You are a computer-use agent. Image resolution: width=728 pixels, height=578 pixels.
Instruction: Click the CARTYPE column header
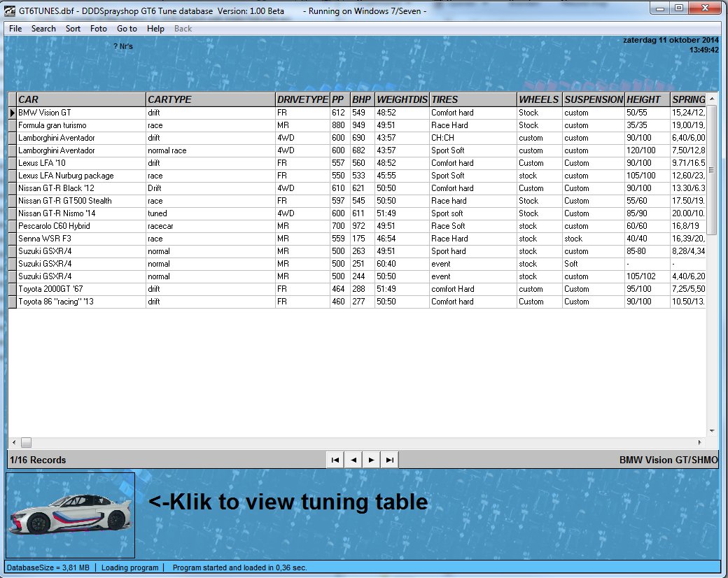(210, 99)
